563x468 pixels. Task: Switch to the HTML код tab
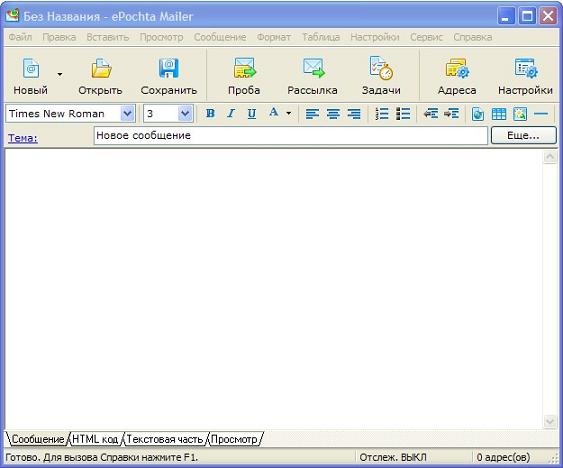[x=95, y=439]
